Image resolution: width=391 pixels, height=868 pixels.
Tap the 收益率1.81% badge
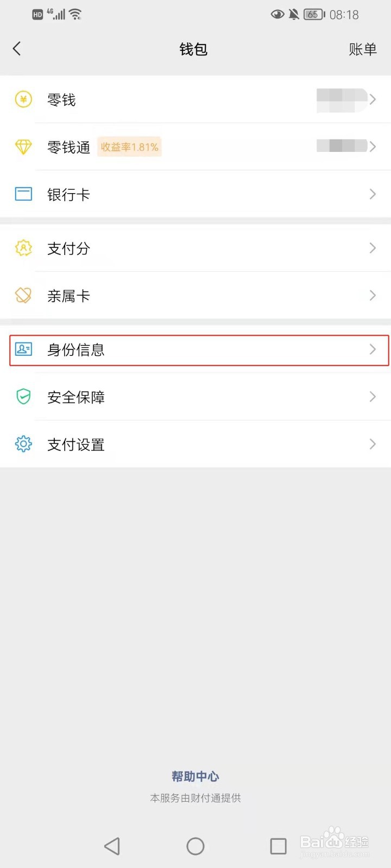pyautogui.click(x=129, y=147)
